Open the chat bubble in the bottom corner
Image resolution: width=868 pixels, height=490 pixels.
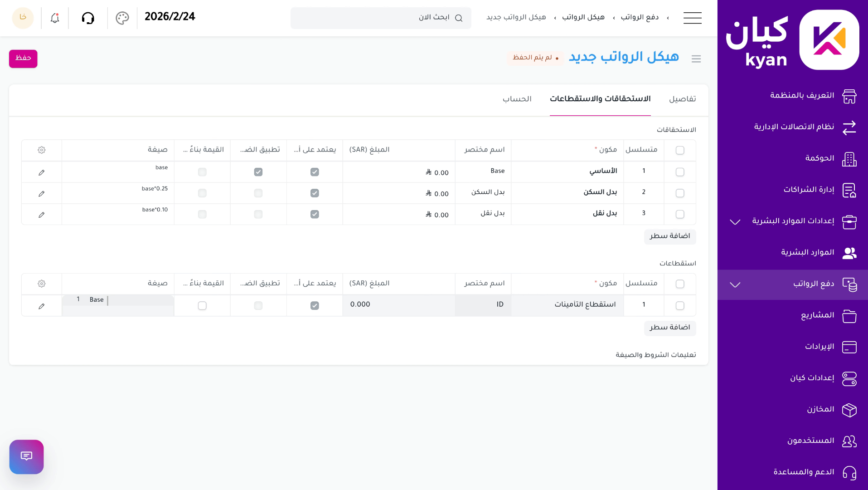pos(26,456)
